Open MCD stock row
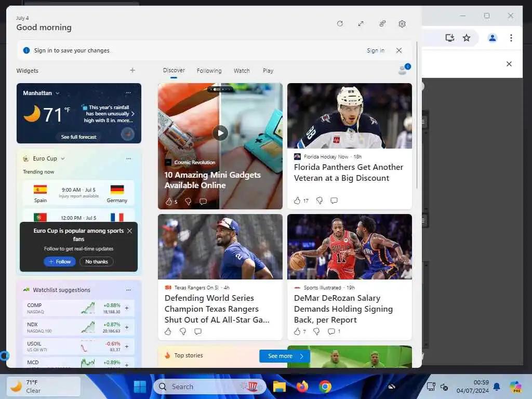The width and height of the screenshot is (532, 399). (79, 363)
